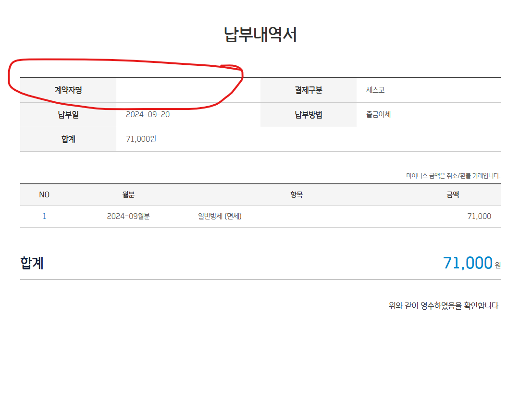
Task: Click the large blue 71,000 total amount
Action: [468, 263]
